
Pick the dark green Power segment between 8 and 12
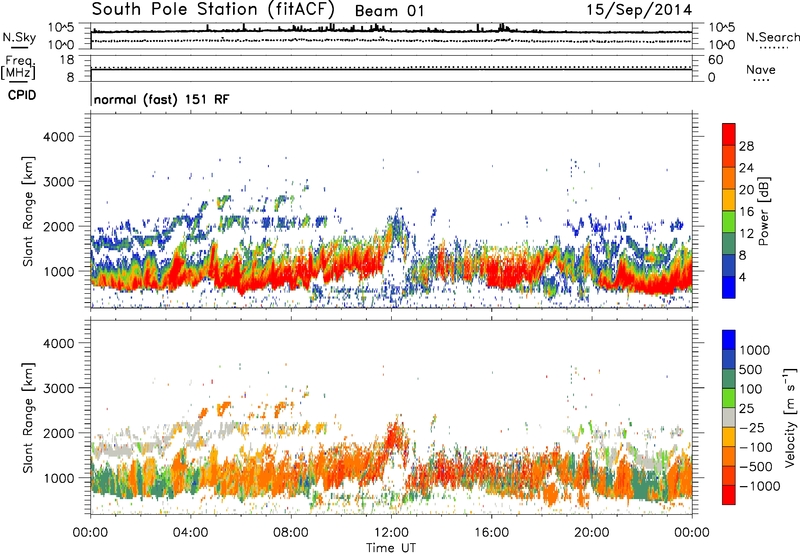point(729,243)
